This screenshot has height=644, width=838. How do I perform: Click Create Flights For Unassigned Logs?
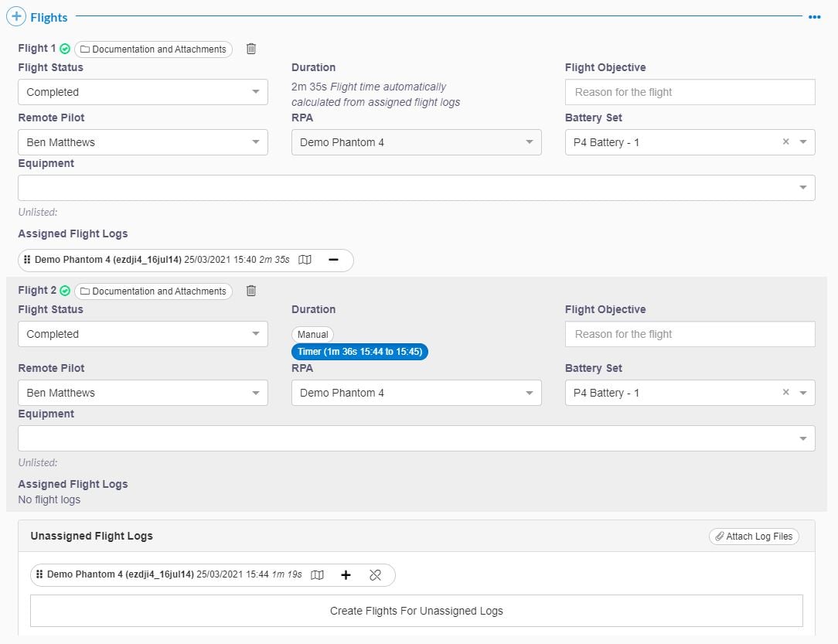416,611
